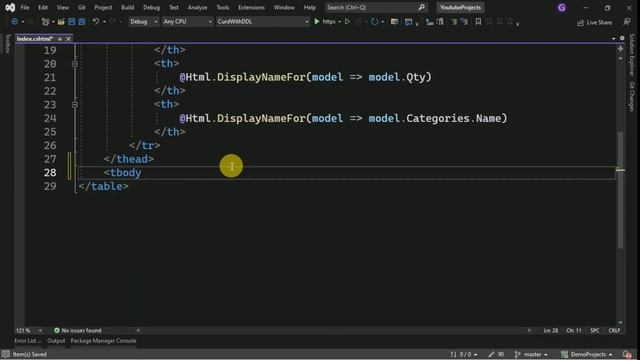The image size is (640, 360).
Task: Toggle pin on Index.cshtml tab
Action: click(60, 39)
